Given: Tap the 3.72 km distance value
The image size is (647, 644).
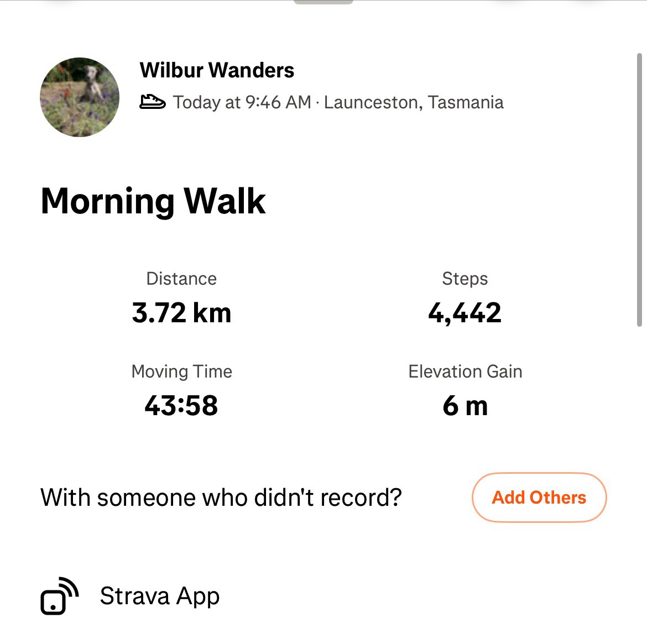Looking at the screenshot, I should pyautogui.click(x=181, y=313).
